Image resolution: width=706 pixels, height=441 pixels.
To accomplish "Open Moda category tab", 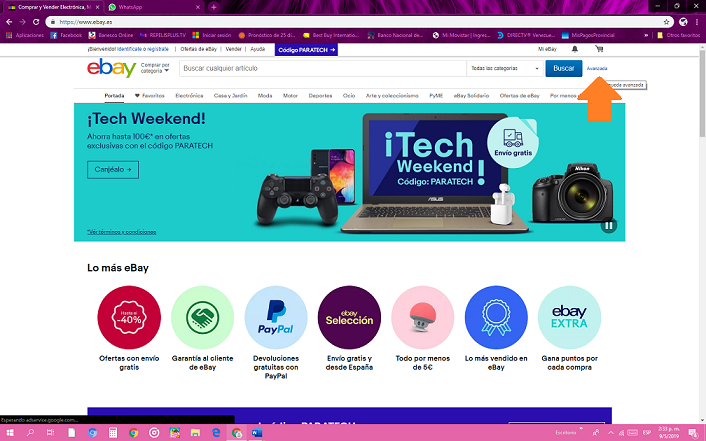I will tap(265, 95).
